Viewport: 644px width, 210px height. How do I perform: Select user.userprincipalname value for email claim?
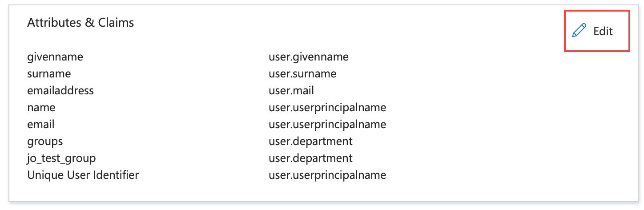327,125
